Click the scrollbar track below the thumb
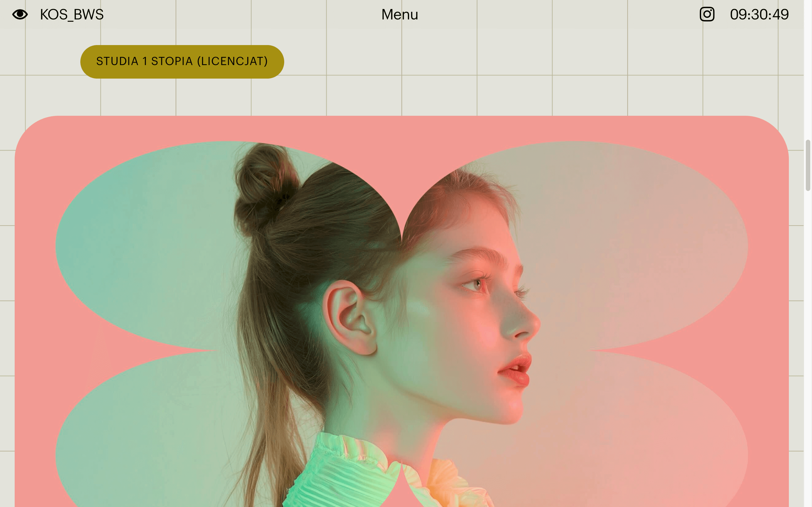The height and width of the screenshot is (507, 812). [x=808, y=349]
